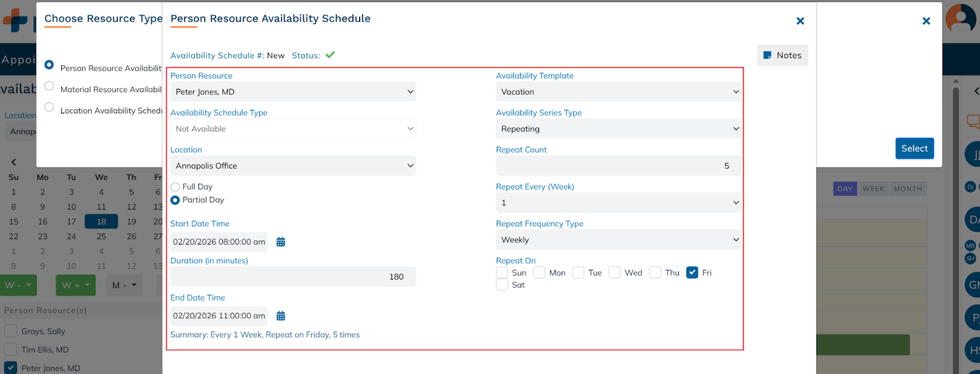
Task: Open the Start Date Time calendar picker
Action: 281,242
